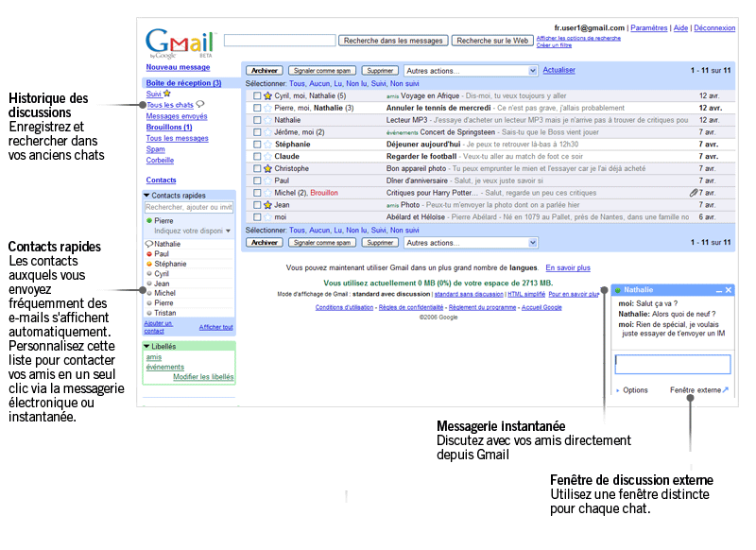
Task: Open the amis label
Action: click(x=154, y=357)
